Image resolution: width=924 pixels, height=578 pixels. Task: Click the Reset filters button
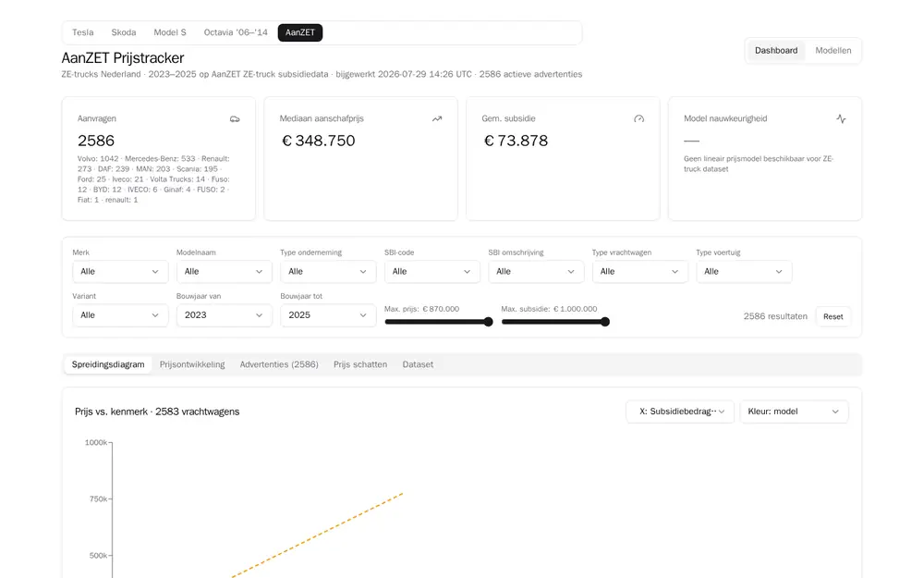[x=833, y=316]
